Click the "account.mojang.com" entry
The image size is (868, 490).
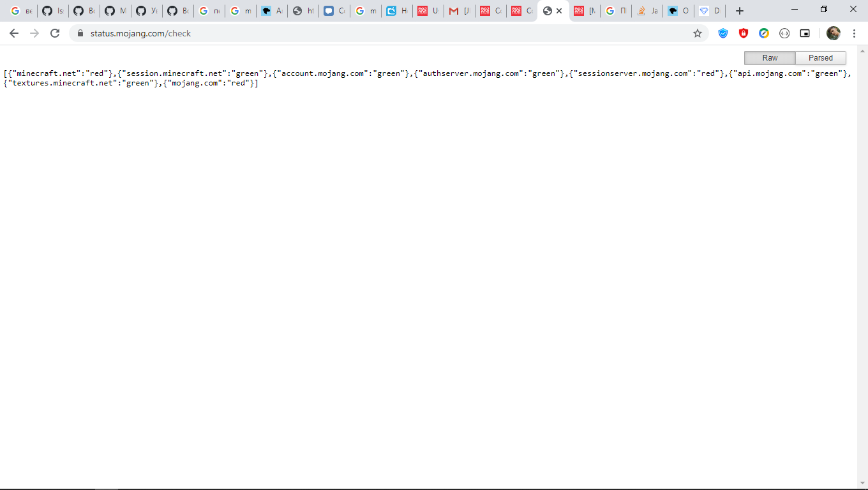coord(341,73)
